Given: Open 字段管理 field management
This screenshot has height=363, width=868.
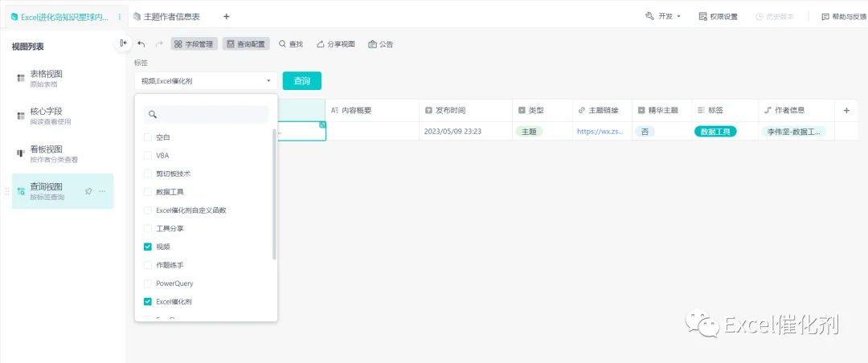Looking at the screenshot, I should click(x=194, y=44).
